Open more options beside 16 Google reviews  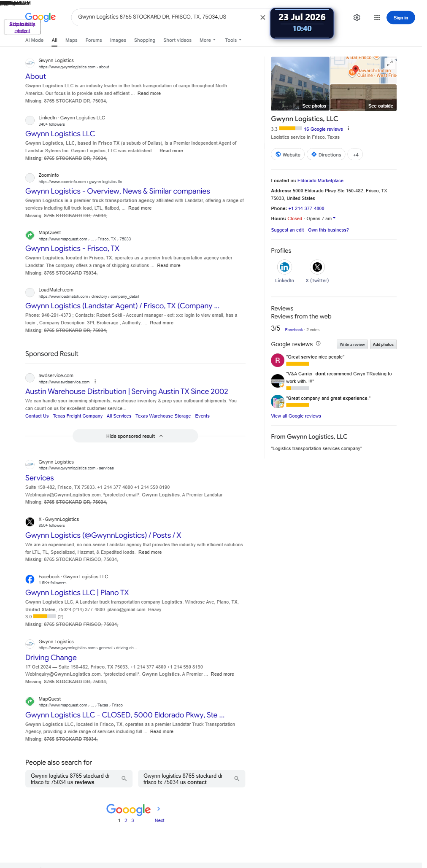348,129
